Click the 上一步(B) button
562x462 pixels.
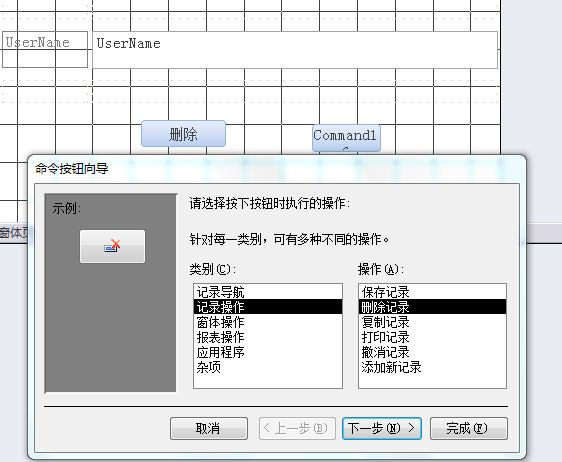click(x=297, y=428)
